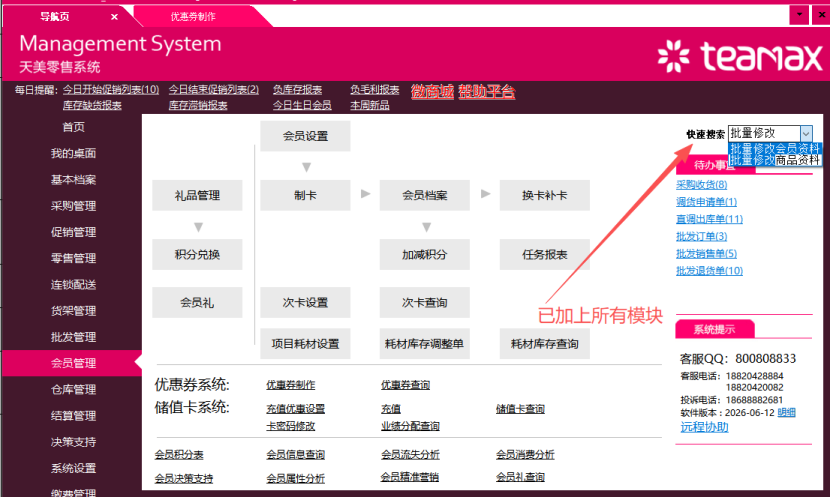Open the 调货申请单(1) to-do link
830x497 pixels.
706,202
